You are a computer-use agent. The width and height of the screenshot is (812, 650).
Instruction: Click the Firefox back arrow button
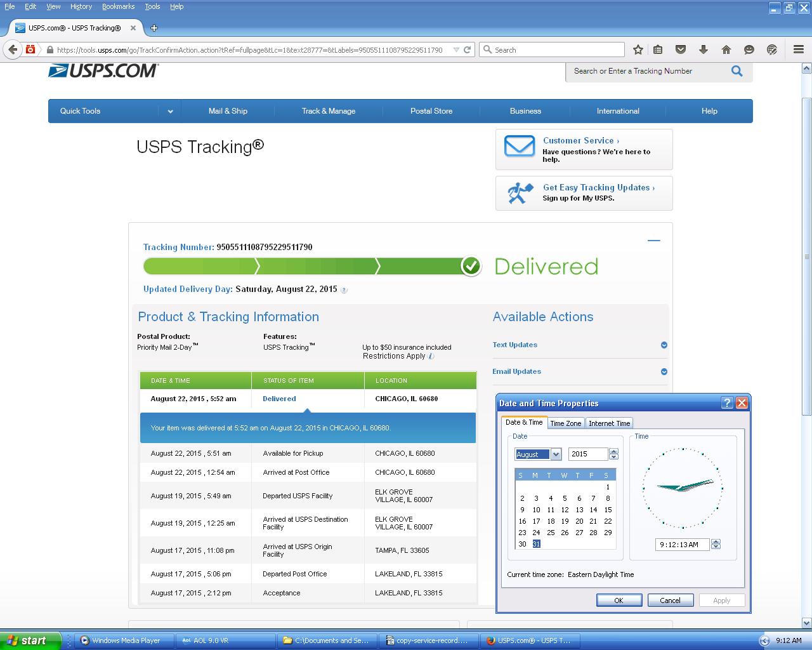point(13,50)
